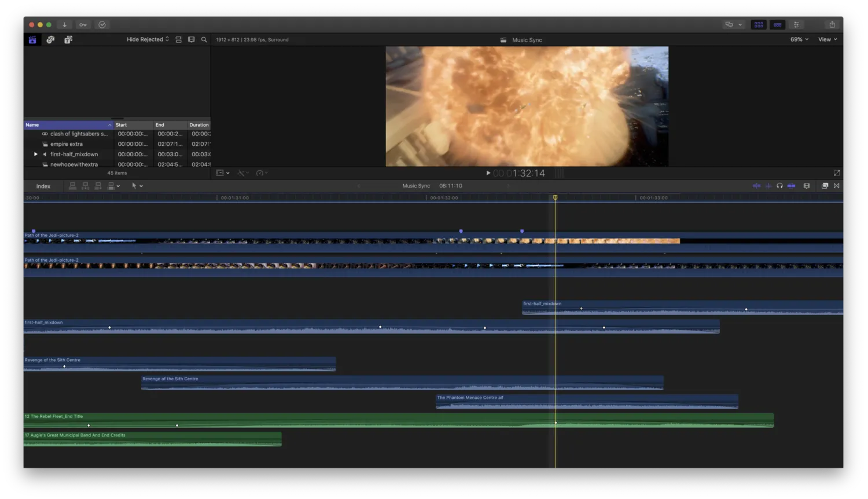Open the browser Clip Appearance options
Image resolution: width=868 pixels, height=499 pixels.
point(191,39)
